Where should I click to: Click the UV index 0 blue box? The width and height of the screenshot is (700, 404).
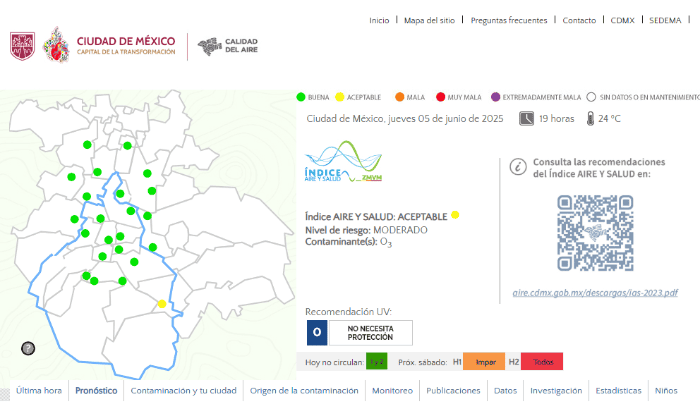click(316, 332)
